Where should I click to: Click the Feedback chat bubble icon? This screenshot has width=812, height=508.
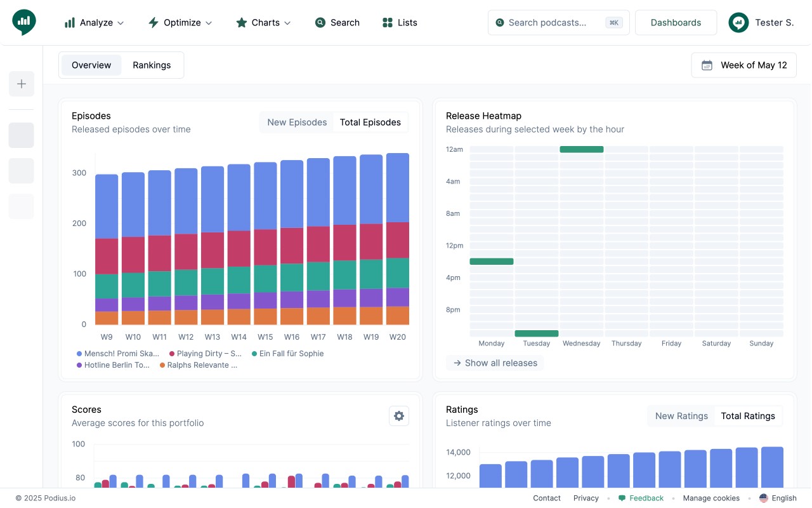pos(622,498)
